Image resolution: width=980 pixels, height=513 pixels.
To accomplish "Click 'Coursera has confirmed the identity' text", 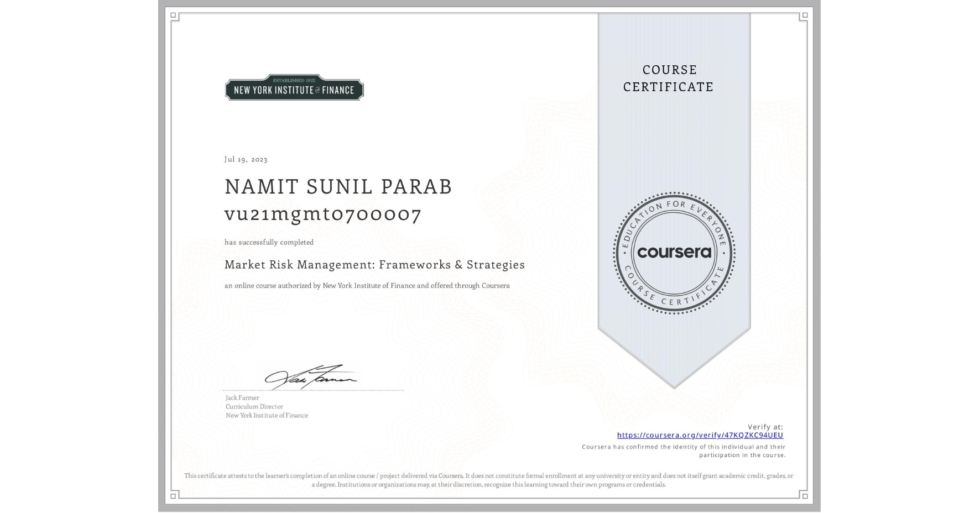I will tap(684, 451).
